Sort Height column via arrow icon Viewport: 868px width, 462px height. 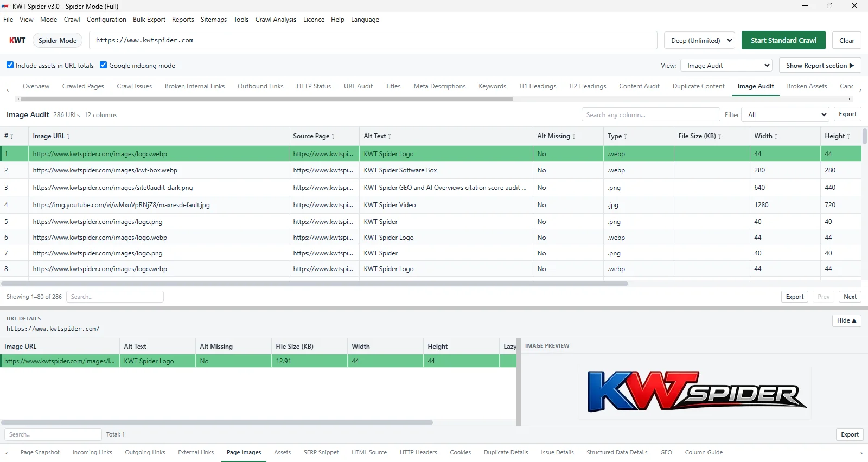point(848,137)
